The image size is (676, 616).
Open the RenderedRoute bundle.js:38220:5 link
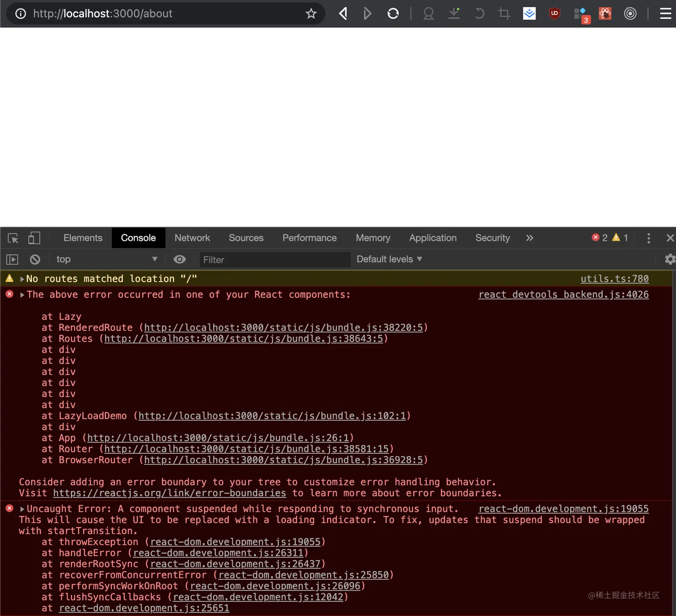coord(283,328)
